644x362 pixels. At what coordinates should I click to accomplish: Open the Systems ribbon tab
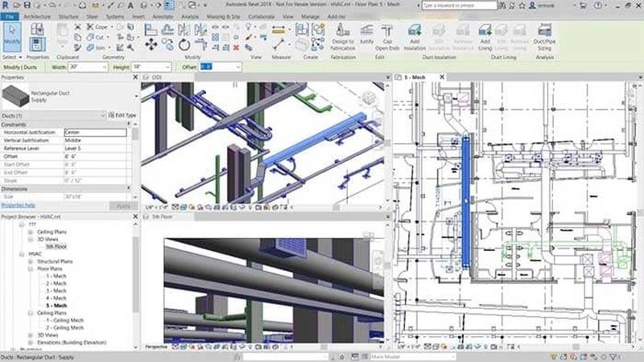pyautogui.click(x=115, y=17)
